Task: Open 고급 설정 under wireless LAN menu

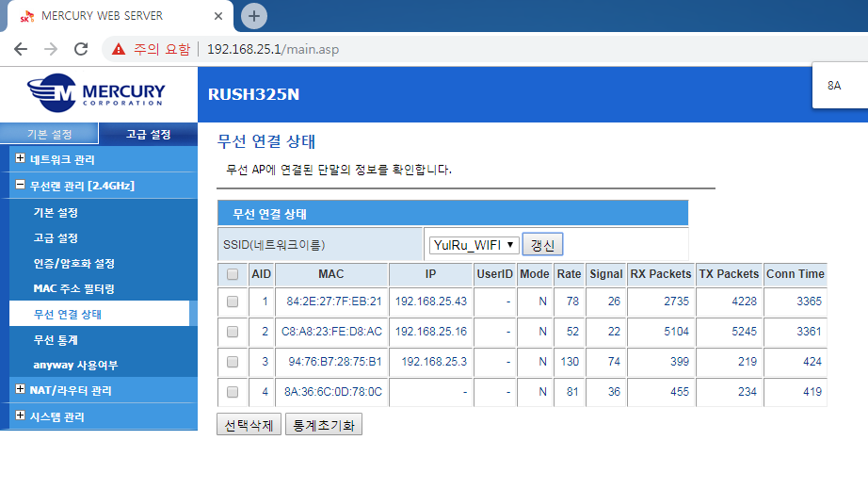Action: pos(56,238)
